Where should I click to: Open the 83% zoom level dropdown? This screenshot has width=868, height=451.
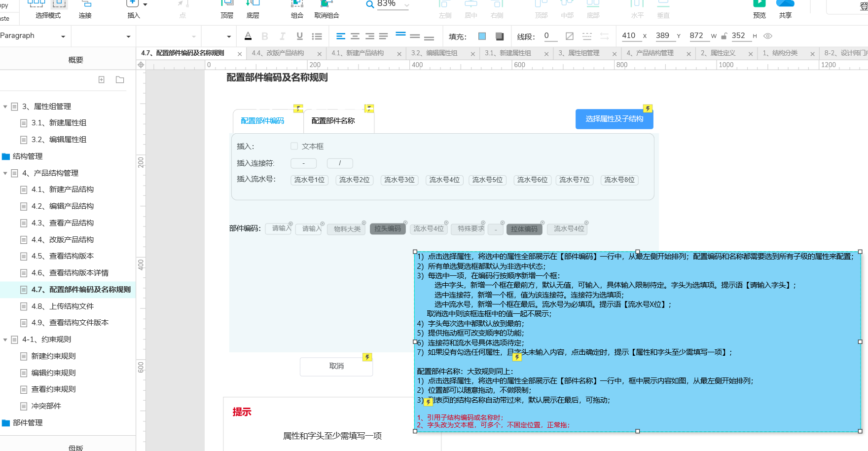406,4
